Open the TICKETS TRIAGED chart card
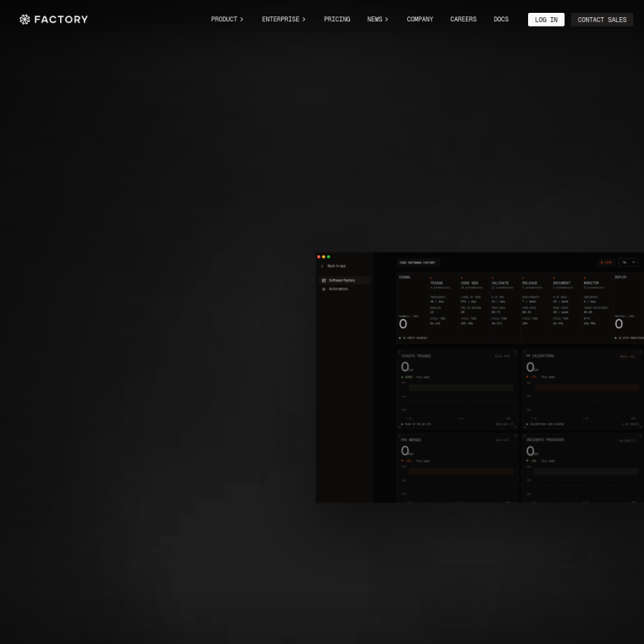The width and height of the screenshot is (644, 644). [457, 389]
